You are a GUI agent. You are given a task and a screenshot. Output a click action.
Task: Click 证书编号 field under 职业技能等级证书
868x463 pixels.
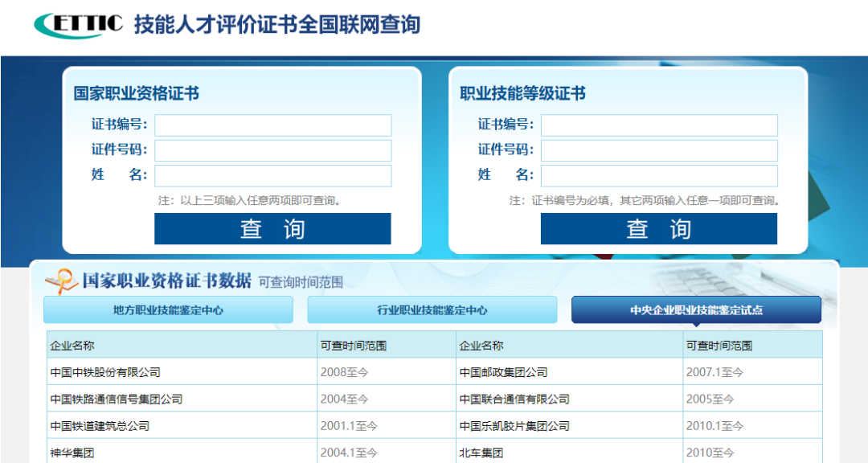(x=659, y=125)
